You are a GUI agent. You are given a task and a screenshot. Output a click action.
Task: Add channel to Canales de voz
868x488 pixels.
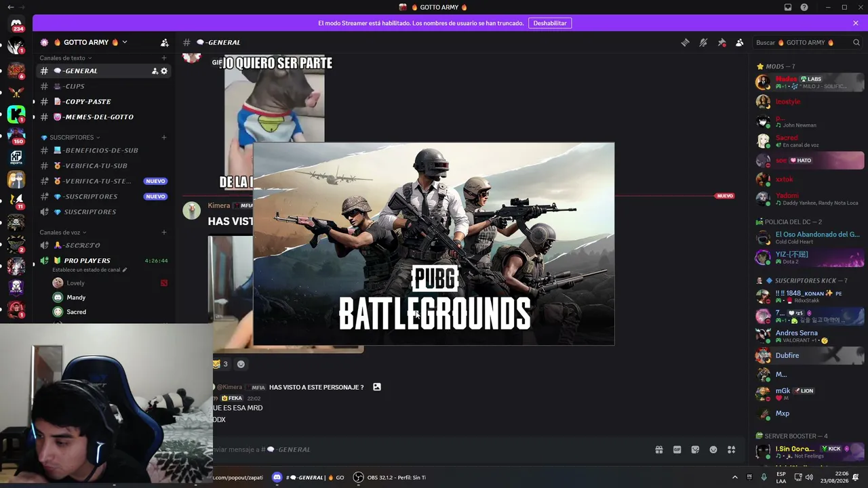click(163, 232)
